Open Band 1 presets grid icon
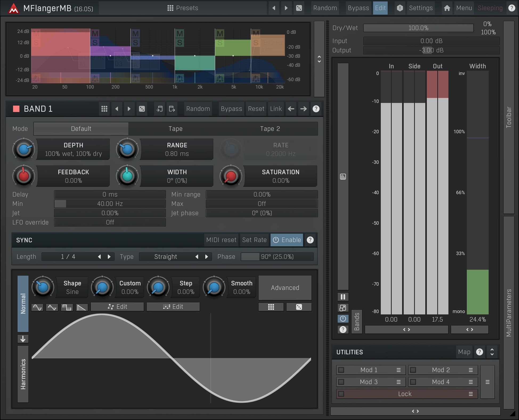 pyautogui.click(x=104, y=109)
